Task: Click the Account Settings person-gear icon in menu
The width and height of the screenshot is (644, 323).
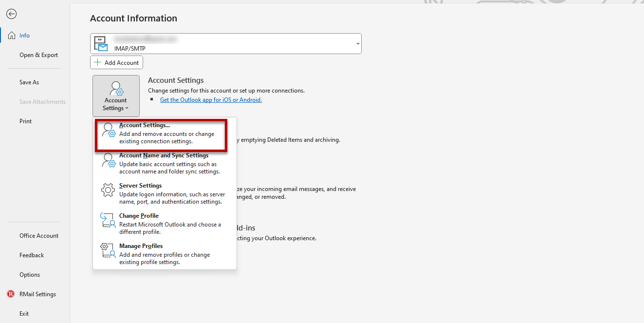Action: 109,130
